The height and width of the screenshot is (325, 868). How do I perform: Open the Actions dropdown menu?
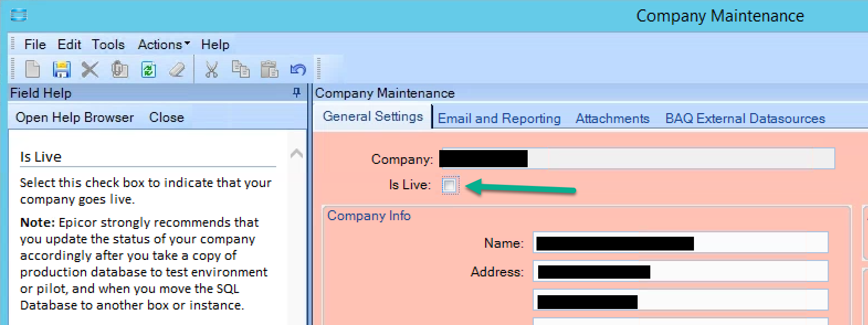[164, 44]
